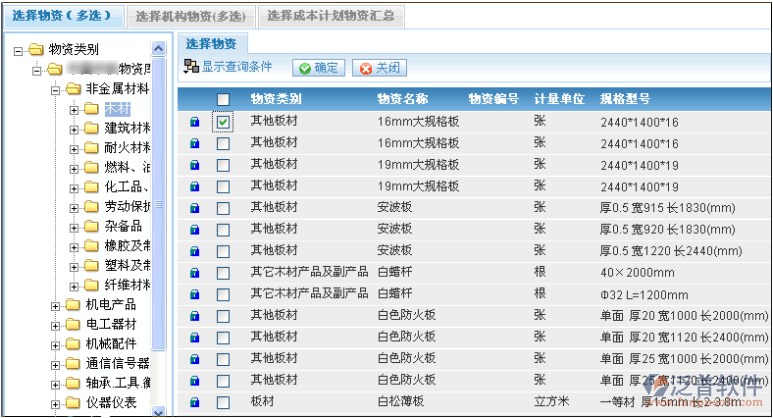The width and height of the screenshot is (773, 418).
Task: Select the 木材 category in the tree
Action: coord(118,108)
